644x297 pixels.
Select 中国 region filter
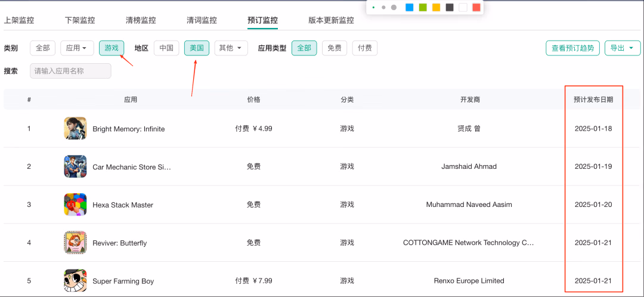pos(166,48)
